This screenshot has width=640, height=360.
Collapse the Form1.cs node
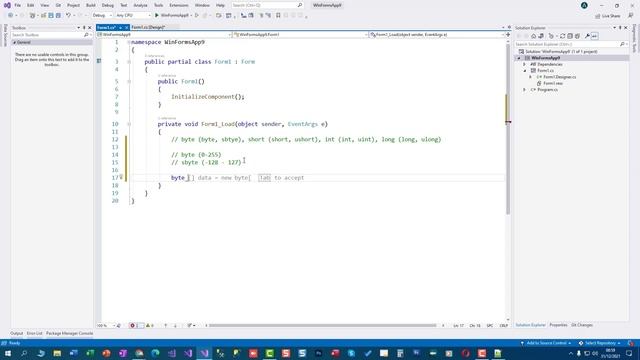[x=525, y=71]
